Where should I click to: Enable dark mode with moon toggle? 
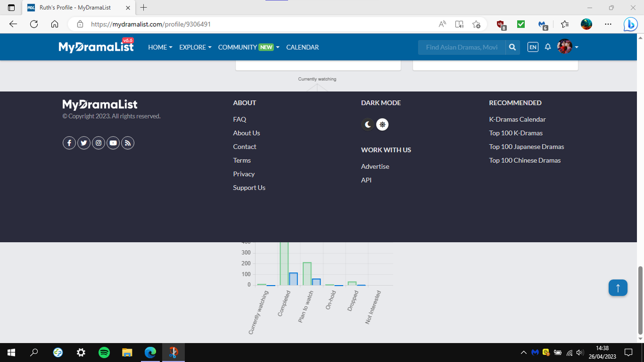click(368, 125)
